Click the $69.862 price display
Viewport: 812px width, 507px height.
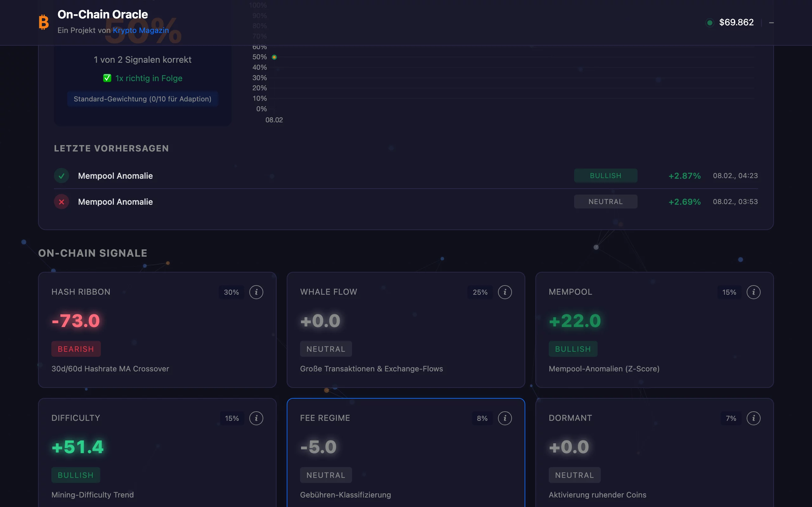(736, 22)
